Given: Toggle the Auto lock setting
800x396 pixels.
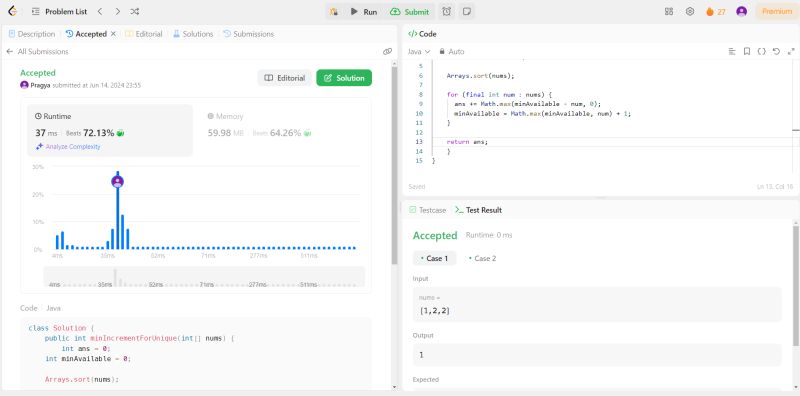Looking at the screenshot, I should click(452, 52).
